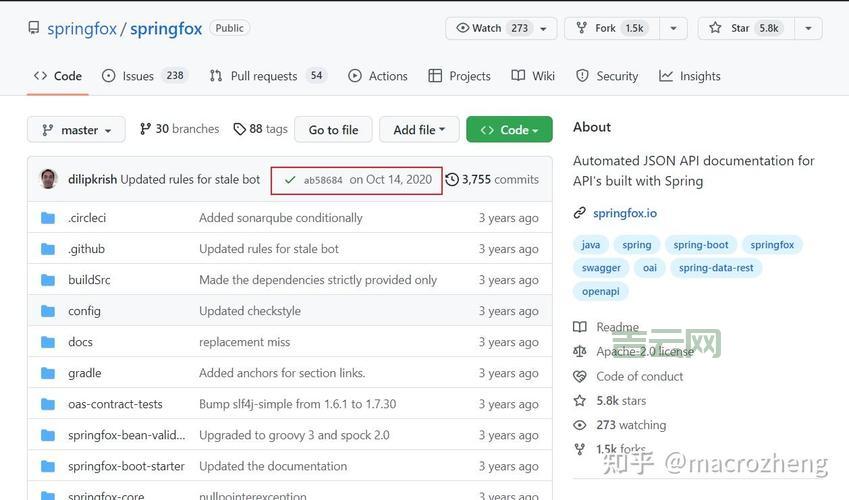Click the green commit status checkmark
849x500 pixels.
point(290,180)
